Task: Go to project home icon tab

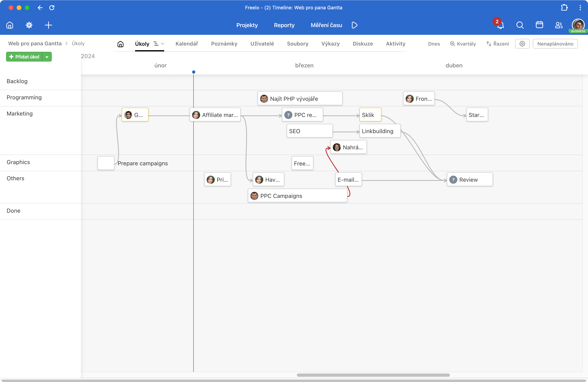Action: [x=120, y=44]
